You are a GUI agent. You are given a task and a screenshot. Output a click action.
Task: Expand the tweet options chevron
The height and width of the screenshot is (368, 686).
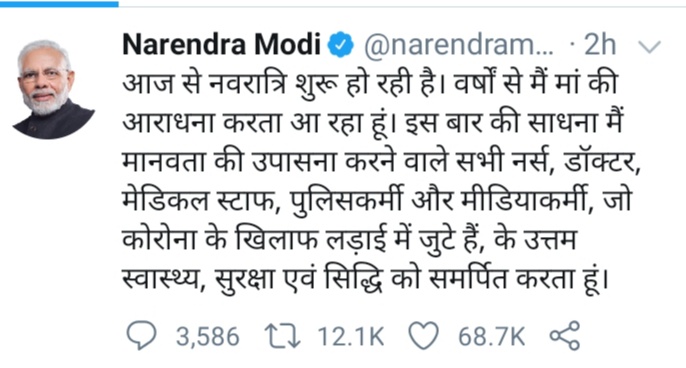tap(649, 46)
